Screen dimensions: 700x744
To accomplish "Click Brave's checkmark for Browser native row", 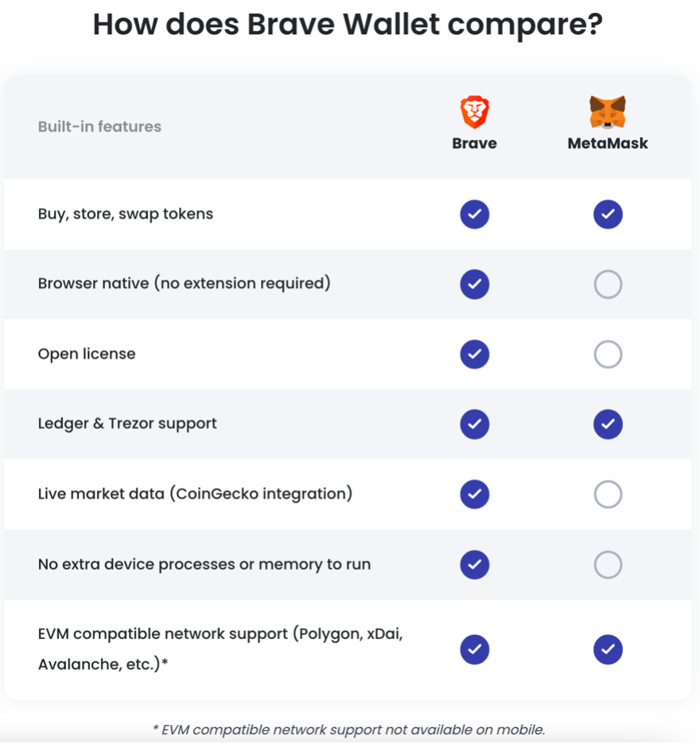I will (x=474, y=284).
